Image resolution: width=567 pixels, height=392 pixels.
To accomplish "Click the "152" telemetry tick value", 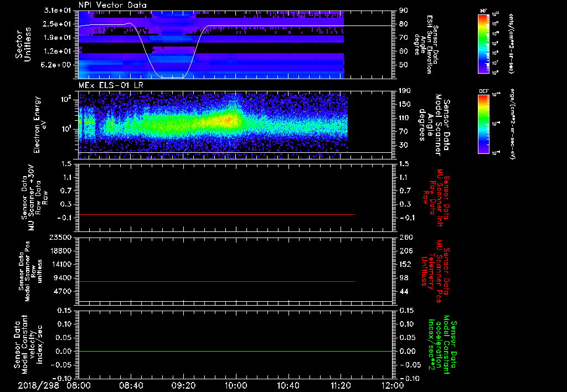I will click(405, 264).
